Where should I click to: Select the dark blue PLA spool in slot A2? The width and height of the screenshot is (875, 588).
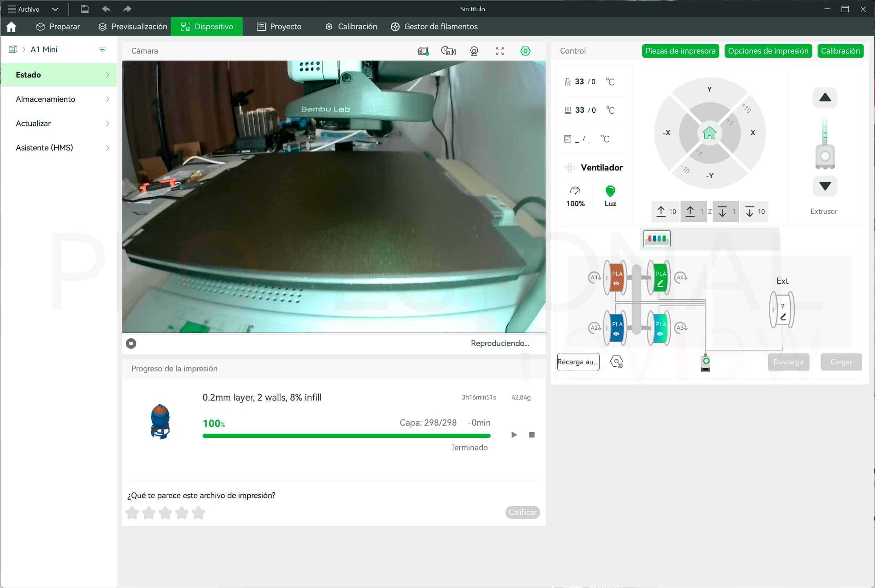pos(615,328)
